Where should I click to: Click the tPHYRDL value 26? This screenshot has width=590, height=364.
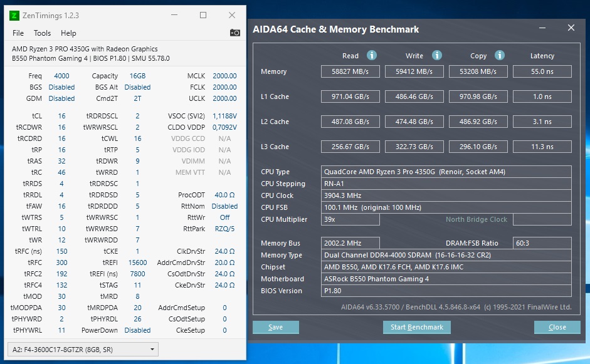[137, 320]
